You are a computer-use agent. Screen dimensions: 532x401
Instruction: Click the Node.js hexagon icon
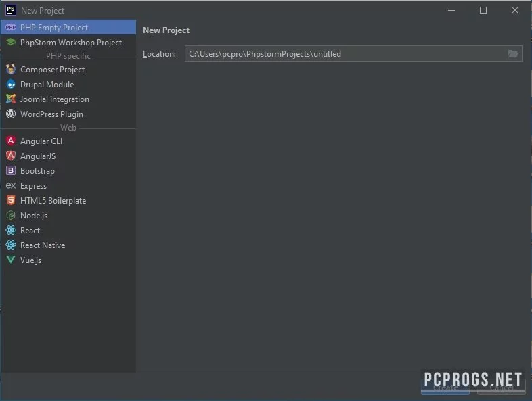coord(11,215)
